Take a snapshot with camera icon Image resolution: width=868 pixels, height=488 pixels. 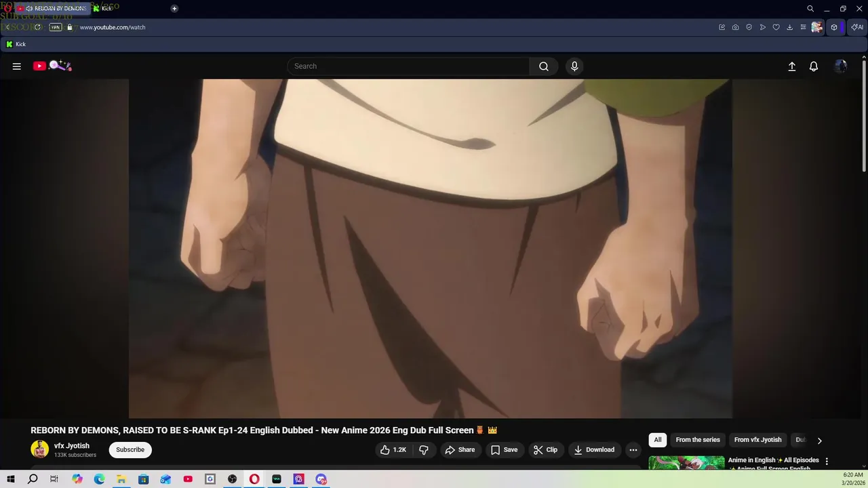pyautogui.click(x=736, y=27)
